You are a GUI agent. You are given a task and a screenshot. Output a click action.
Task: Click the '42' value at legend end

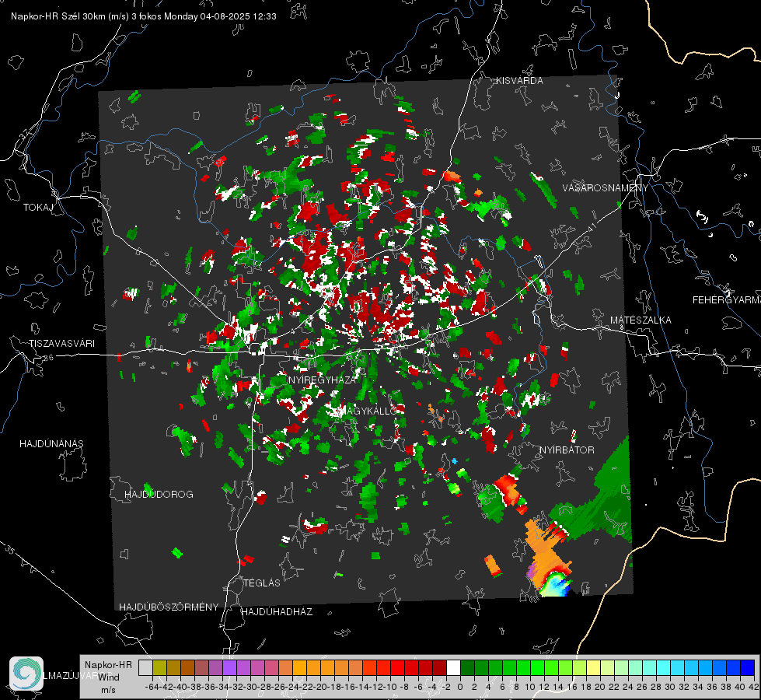pos(754,687)
